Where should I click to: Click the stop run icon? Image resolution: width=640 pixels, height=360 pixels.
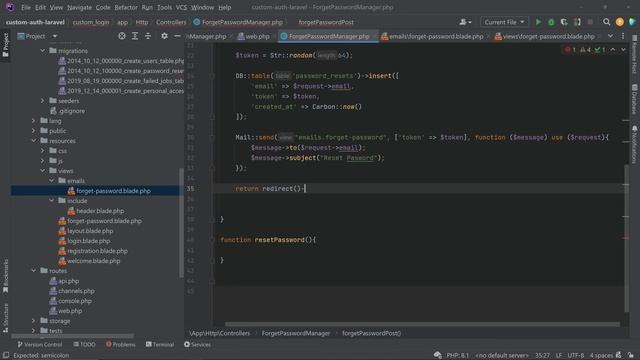(x=590, y=22)
